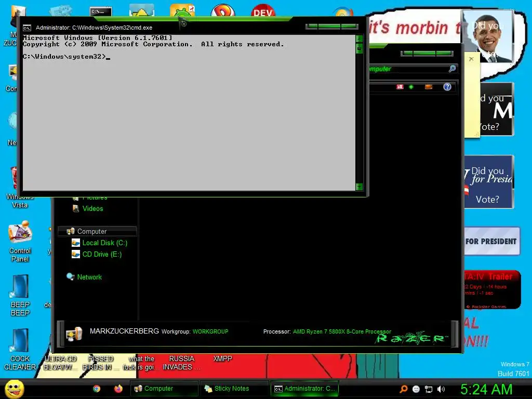Click the Rockstar Games link in gadget
The width and height of the screenshot is (532, 399).
(487, 307)
